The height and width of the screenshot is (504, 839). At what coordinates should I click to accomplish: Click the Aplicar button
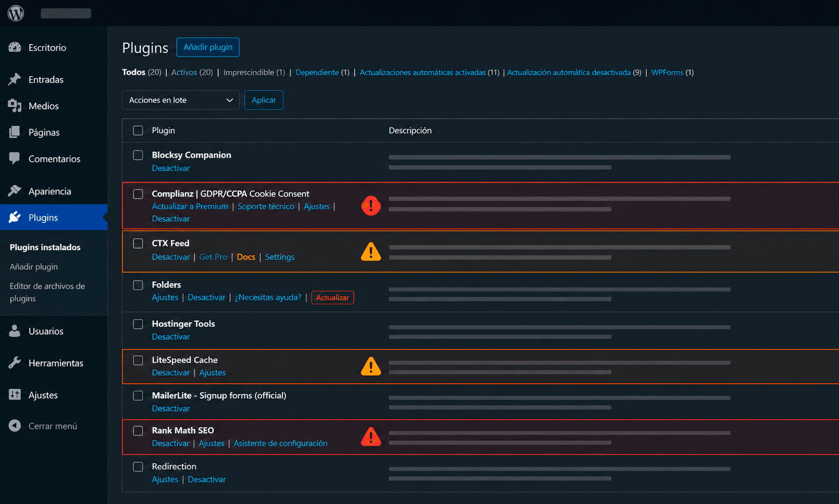(x=264, y=100)
